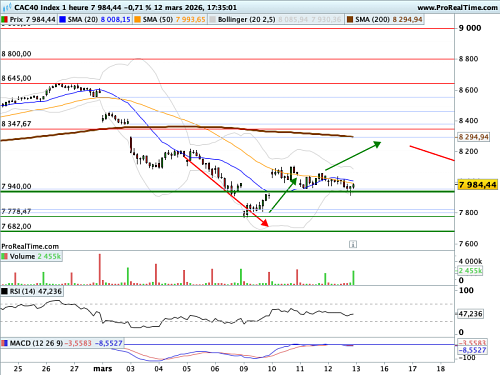The image size is (500, 375).
Task: Click the blue SMA (20) color swatch
Action: (x=62, y=20)
